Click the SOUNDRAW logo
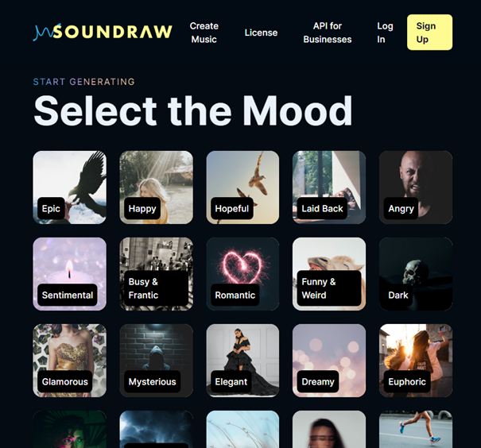Image resolution: width=481 pixels, height=448 pixels. 103,33
